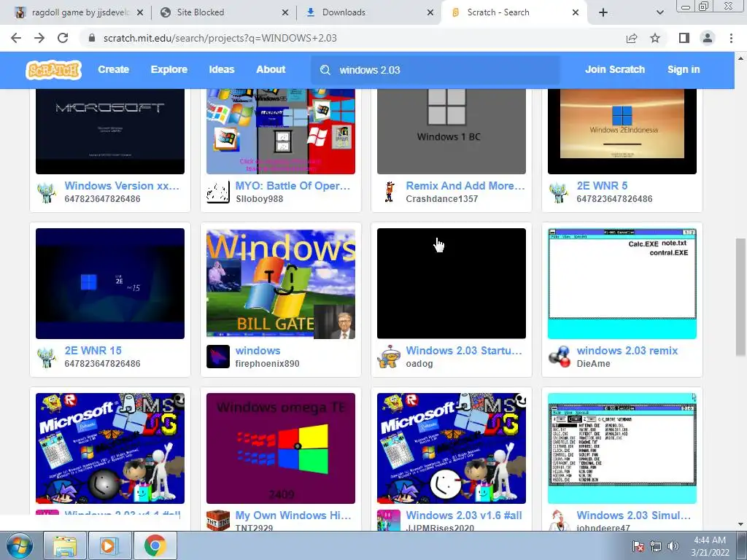The width and height of the screenshot is (747, 560).
Task: Click the Scratch logo
Action: pyautogui.click(x=53, y=70)
